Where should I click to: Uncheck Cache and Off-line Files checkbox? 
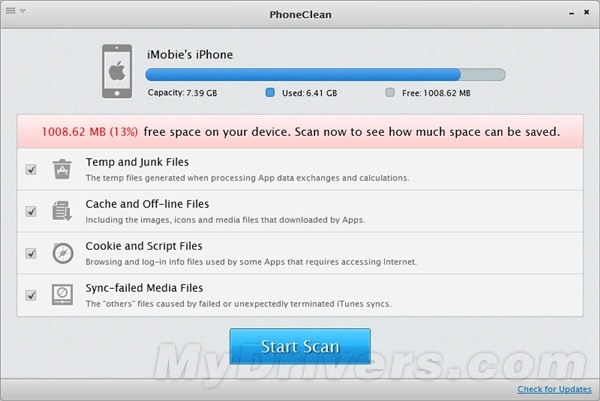[31, 211]
